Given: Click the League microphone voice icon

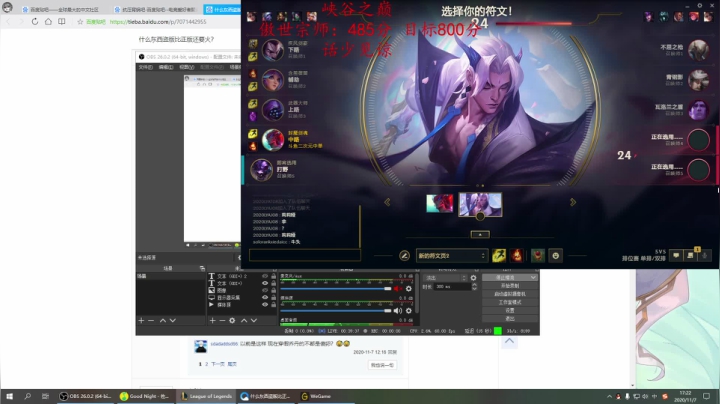Looking at the screenshot, I should [704, 255].
